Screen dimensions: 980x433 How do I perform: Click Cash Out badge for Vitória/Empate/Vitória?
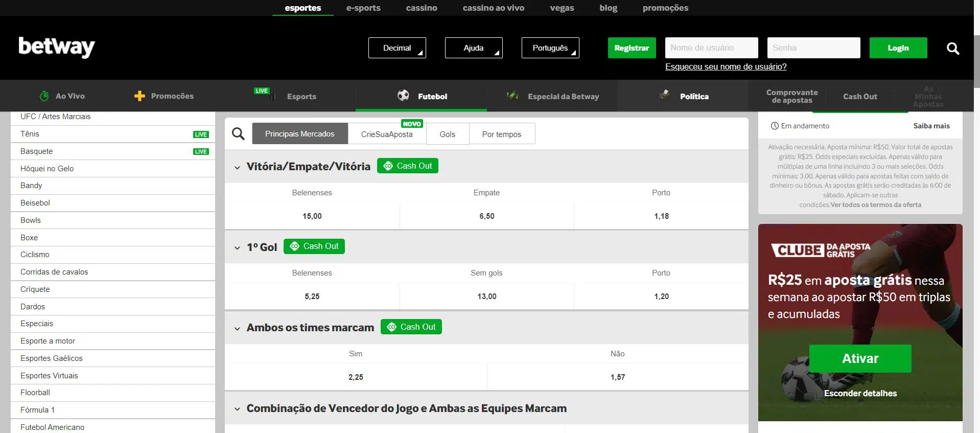pyautogui.click(x=408, y=166)
